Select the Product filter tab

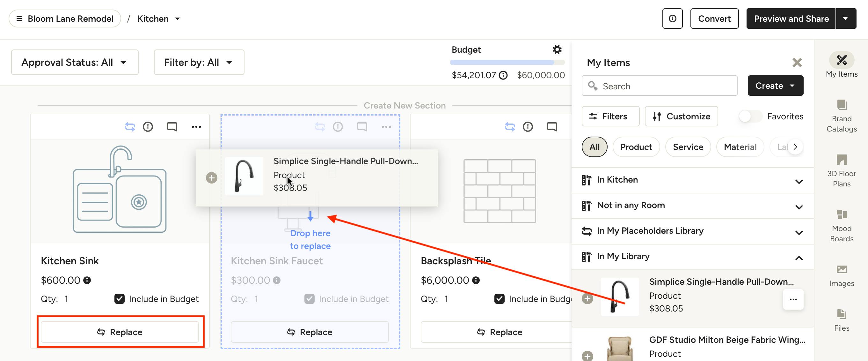click(636, 147)
